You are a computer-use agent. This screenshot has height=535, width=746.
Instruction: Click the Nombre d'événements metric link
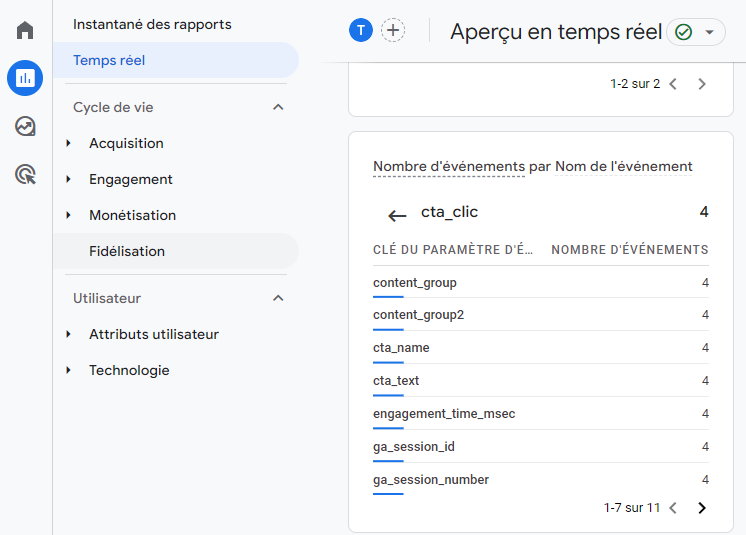[448, 166]
